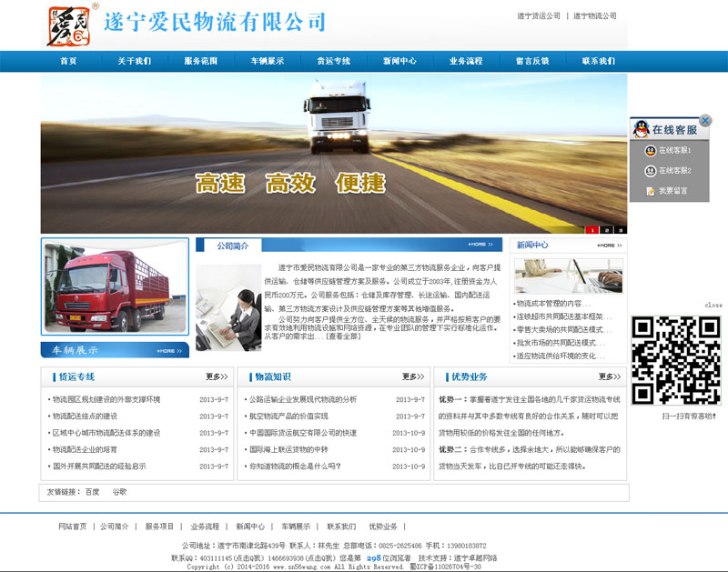Click the 我要留言 notepad icon

[x=650, y=191]
